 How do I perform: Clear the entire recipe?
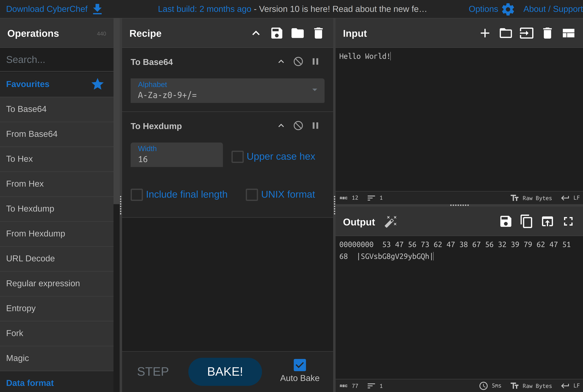[x=318, y=33]
